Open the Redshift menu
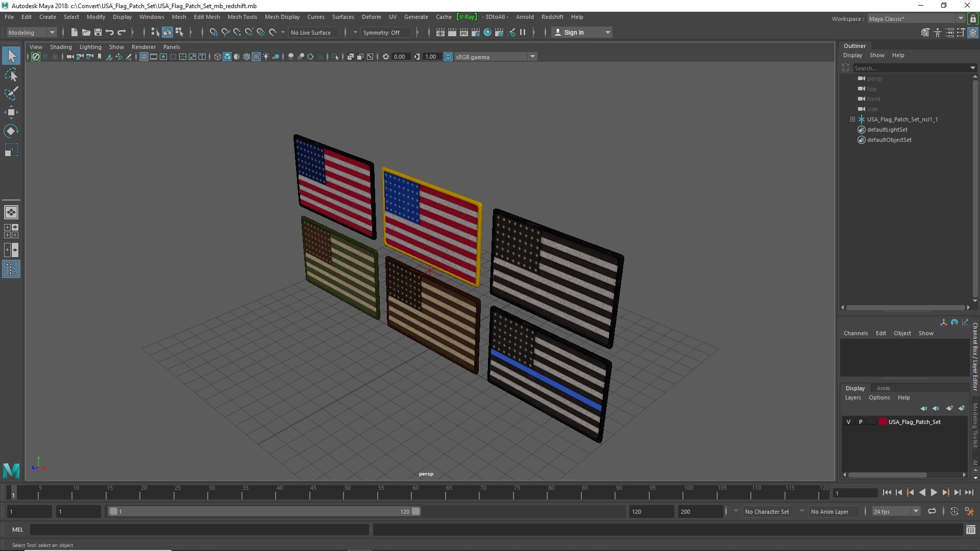 tap(552, 17)
